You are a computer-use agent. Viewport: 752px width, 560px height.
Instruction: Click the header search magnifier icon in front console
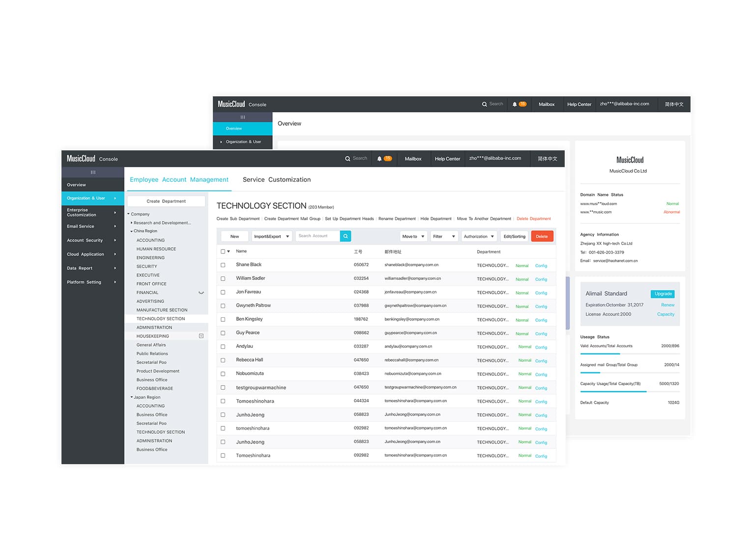347,159
